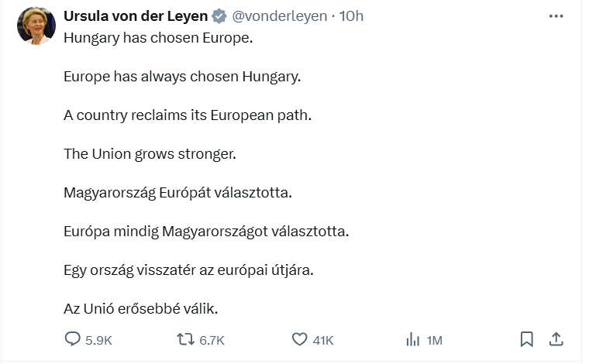Click the share post icon

pos(556,339)
